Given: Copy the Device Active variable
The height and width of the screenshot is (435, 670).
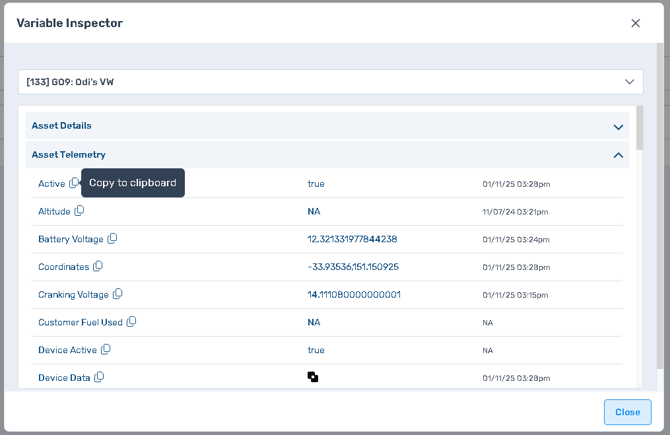Looking at the screenshot, I should click(x=106, y=350).
